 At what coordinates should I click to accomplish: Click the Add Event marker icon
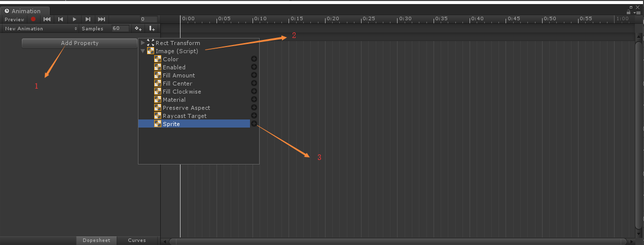[152, 28]
